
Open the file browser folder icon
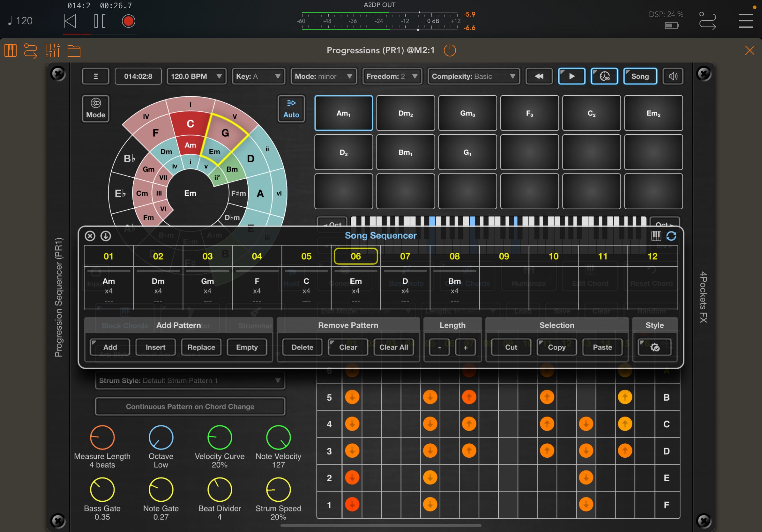74,50
